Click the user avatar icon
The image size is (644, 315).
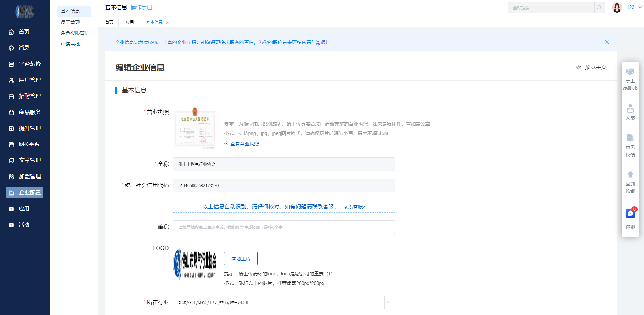(x=617, y=8)
